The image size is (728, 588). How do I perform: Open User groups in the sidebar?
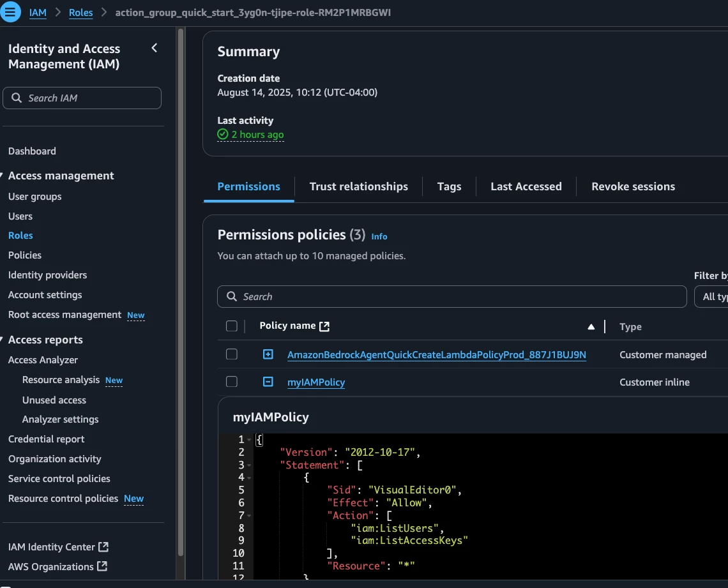point(35,196)
